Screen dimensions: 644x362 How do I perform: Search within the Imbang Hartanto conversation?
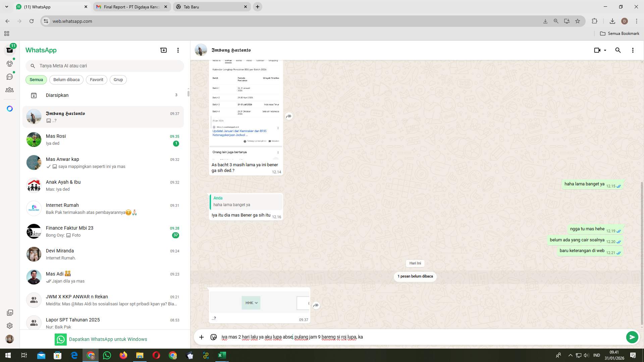618,50
